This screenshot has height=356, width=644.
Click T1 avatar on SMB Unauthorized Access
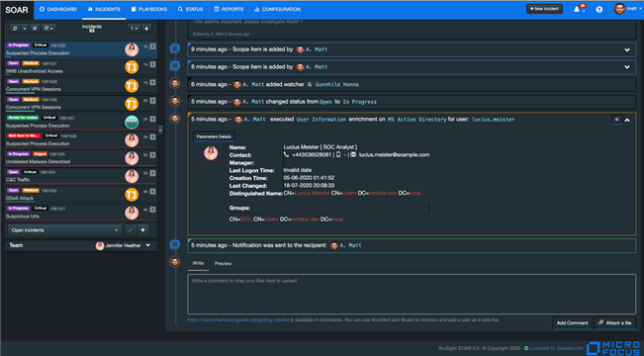coord(132,67)
